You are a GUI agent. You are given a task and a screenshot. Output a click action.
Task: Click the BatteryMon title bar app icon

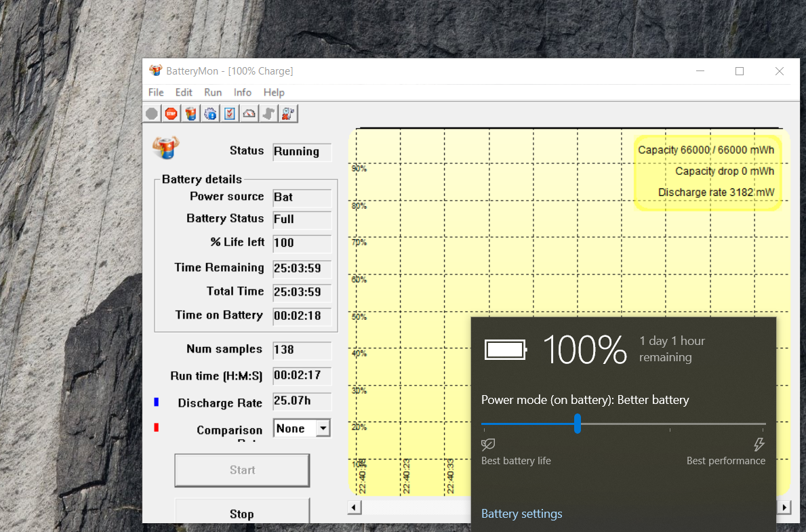coord(155,71)
